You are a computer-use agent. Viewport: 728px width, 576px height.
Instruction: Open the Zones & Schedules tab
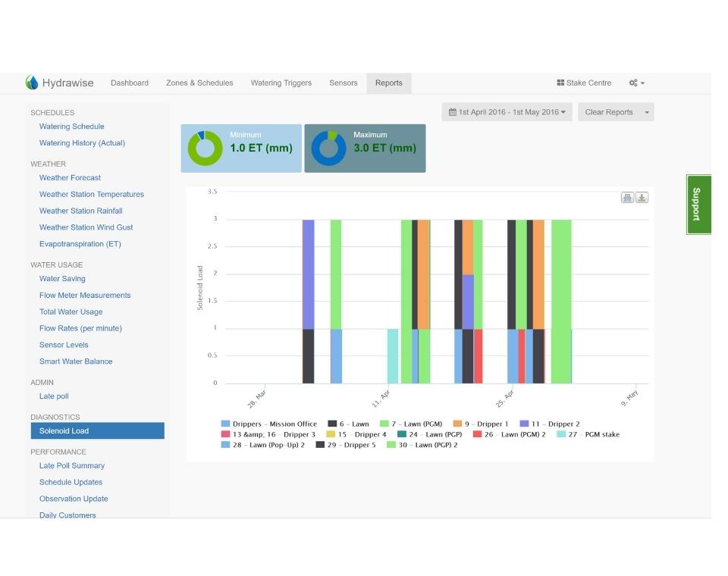[x=199, y=83]
